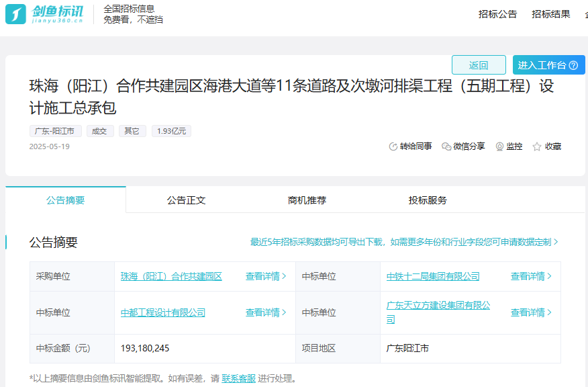The image size is (588, 387).
Task: Click the 进入工作台 button
Action: tap(548, 65)
